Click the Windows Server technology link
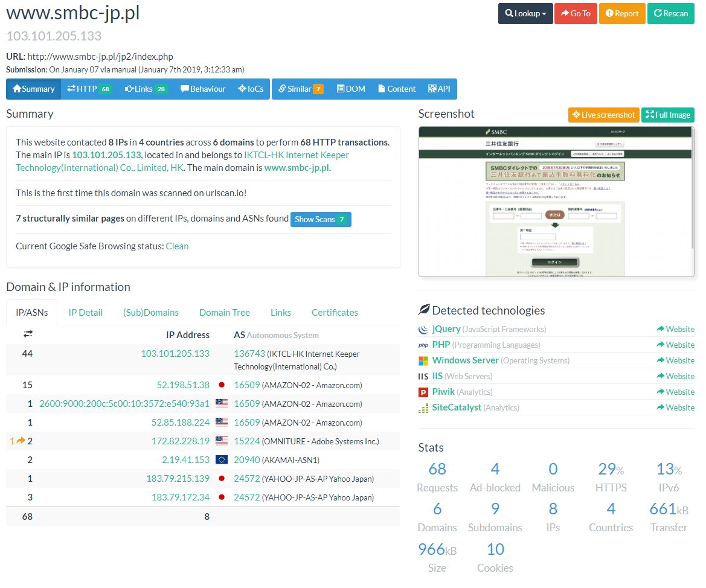 [x=465, y=360]
